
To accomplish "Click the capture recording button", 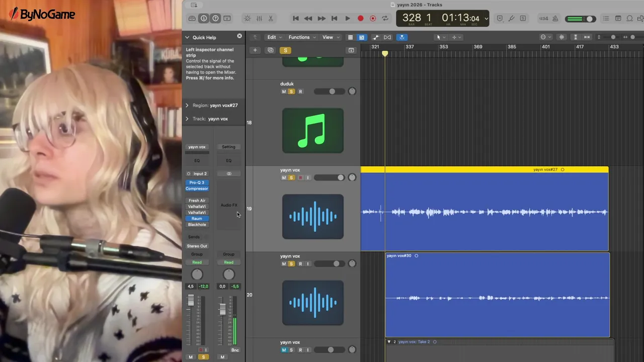I will tap(373, 19).
